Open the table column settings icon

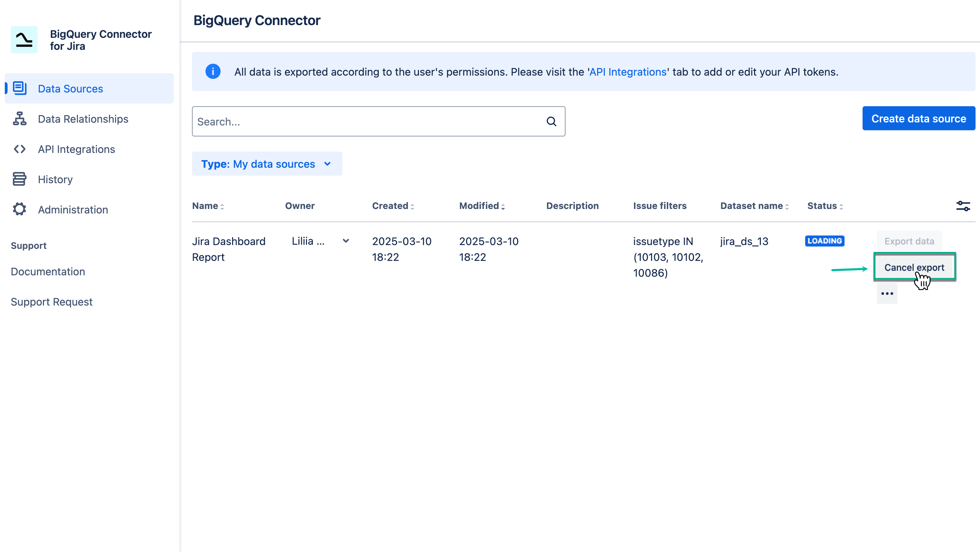(x=963, y=206)
